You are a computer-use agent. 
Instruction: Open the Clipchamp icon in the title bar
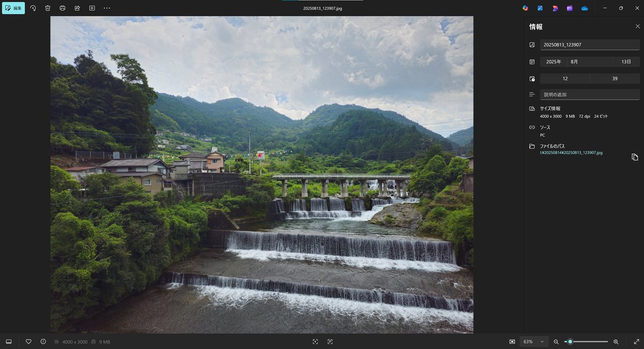pyautogui.click(x=569, y=8)
